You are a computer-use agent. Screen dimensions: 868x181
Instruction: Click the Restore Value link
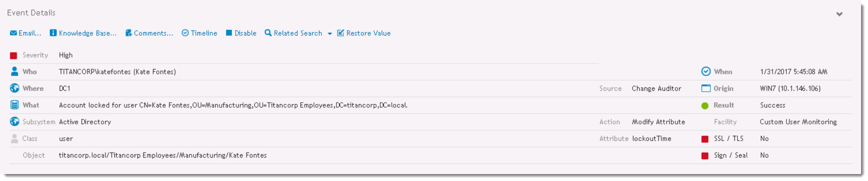[368, 33]
